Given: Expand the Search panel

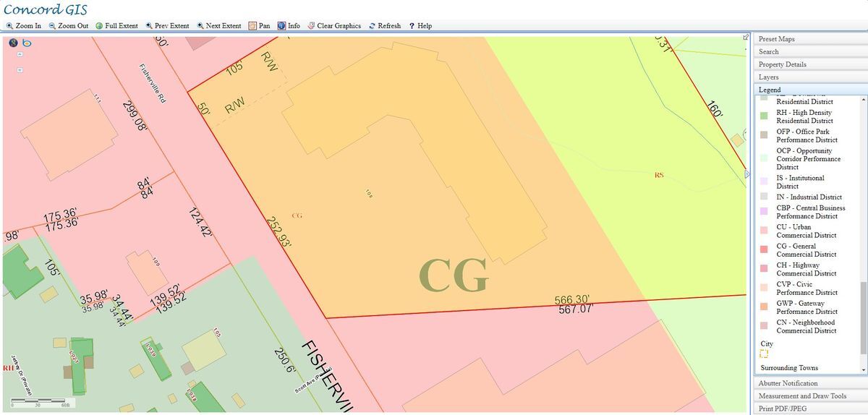Looking at the screenshot, I should click(x=769, y=52).
